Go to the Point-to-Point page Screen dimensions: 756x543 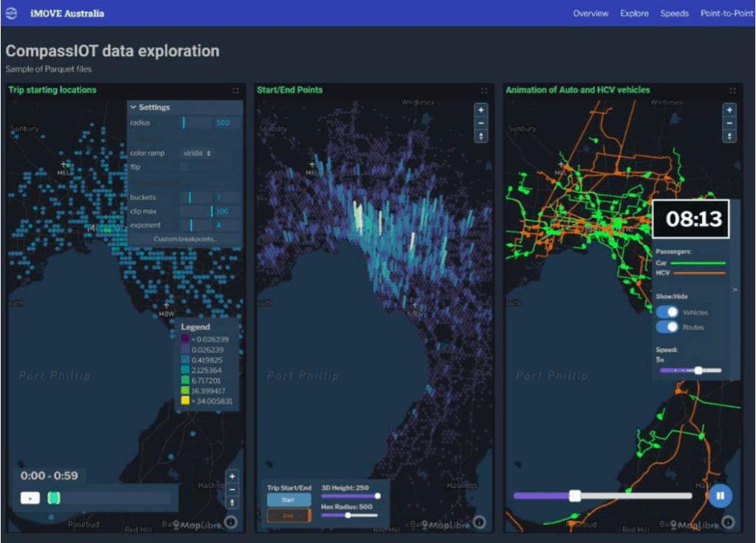click(x=726, y=13)
